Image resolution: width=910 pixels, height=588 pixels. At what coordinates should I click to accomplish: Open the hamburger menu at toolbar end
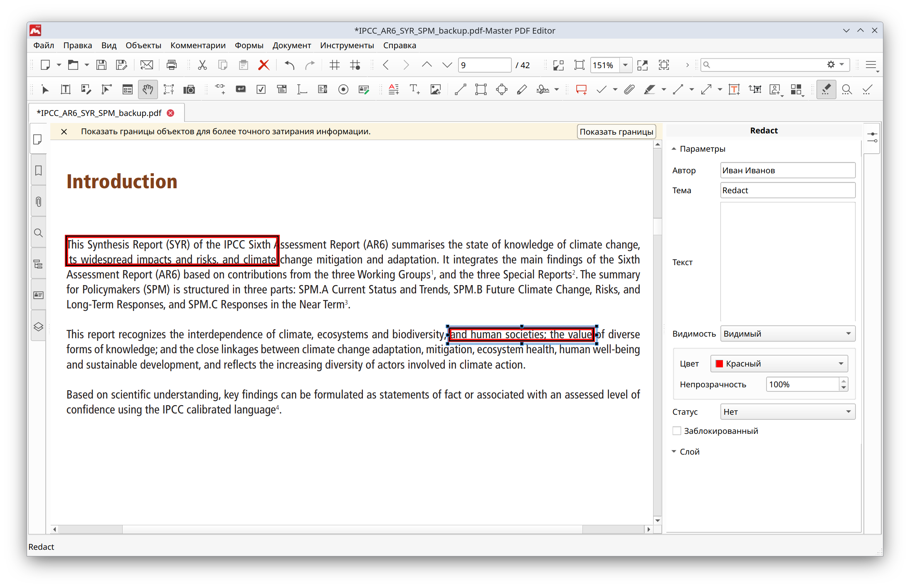point(871,65)
